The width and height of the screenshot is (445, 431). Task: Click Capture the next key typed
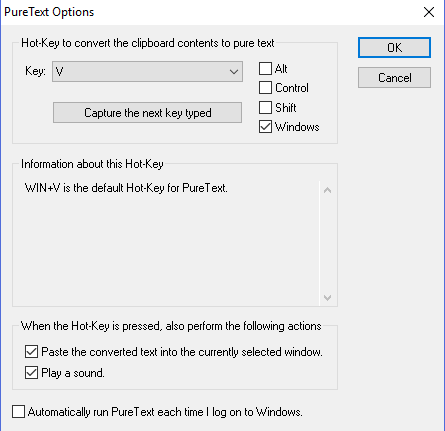point(147,113)
